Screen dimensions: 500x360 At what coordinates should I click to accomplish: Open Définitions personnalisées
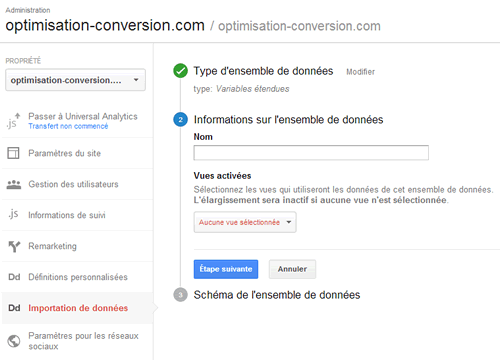coord(77,277)
